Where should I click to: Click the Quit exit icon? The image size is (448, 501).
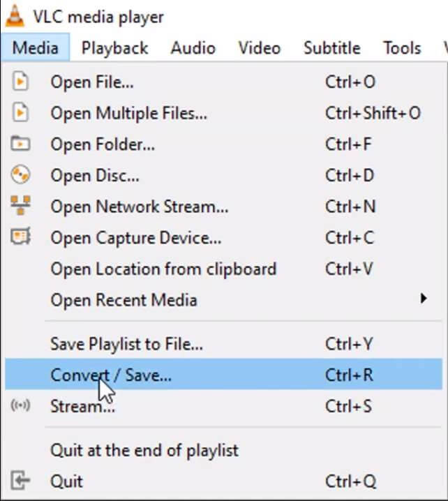pos(21,481)
